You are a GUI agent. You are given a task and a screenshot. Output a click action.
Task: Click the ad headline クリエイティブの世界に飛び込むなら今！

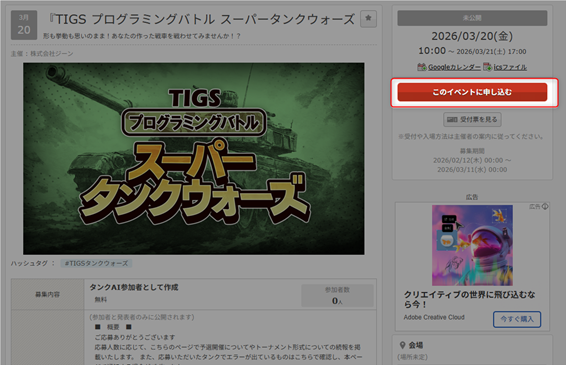pyautogui.click(x=470, y=299)
